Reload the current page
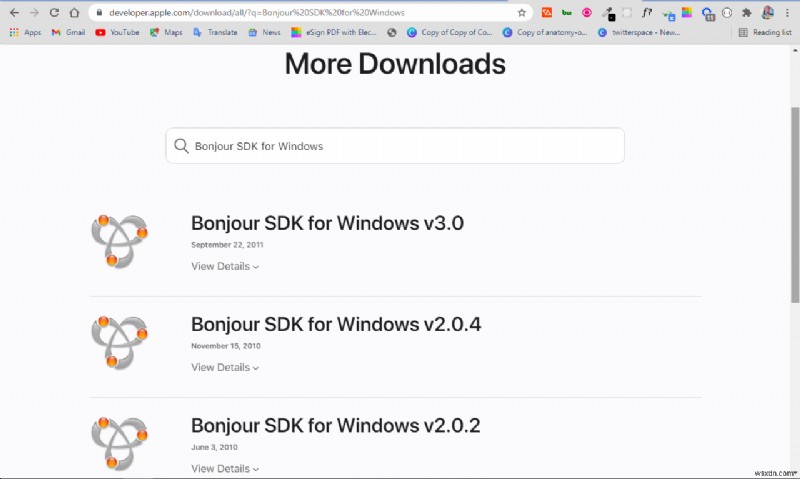The height and width of the screenshot is (479, 800). [54, 13]
